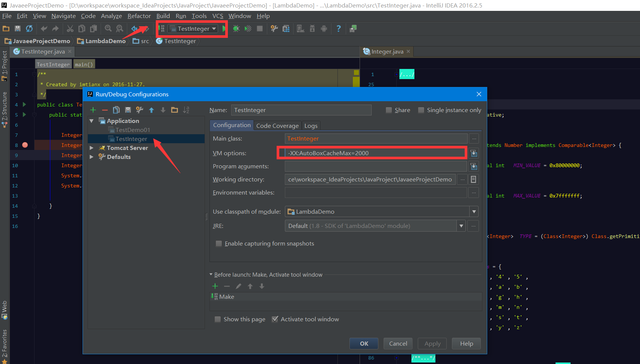This screenshot has width=640, height=364.
Task: Click the Make Project binary icon in toolbar
Action: pos(161,28)
